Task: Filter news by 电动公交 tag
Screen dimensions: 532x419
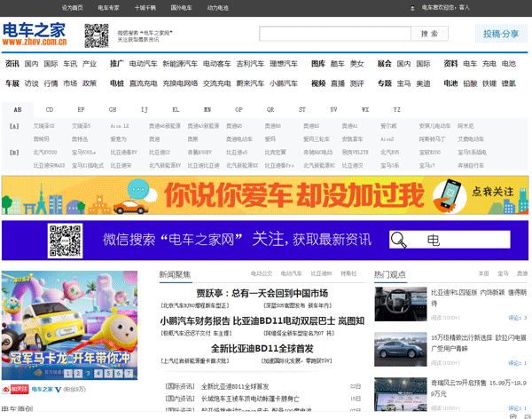Action: (262, 273)
